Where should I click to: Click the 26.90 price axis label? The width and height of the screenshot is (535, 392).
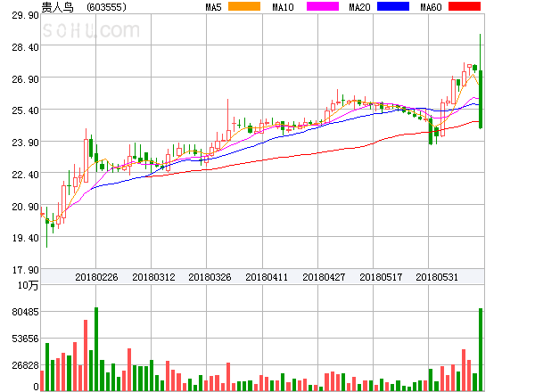coord(25,79)
